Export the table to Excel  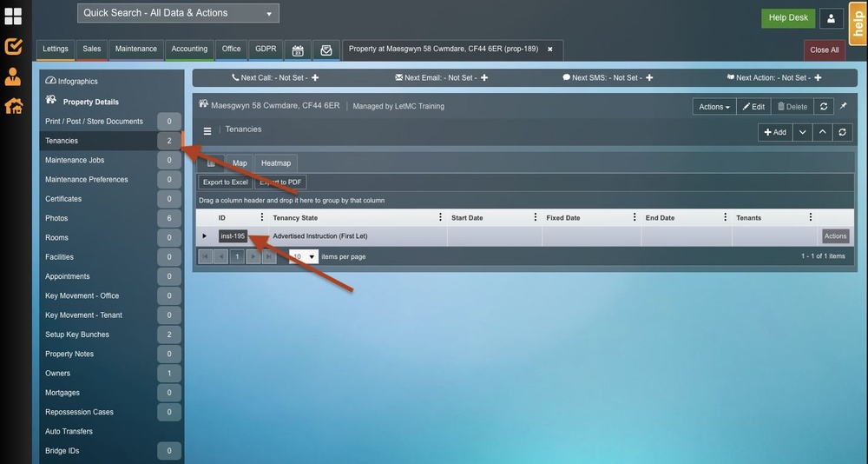226,182
